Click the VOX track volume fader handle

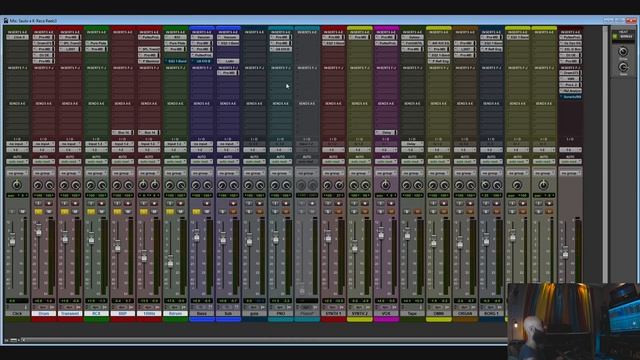pyautogui.click(x=381, y=233)
